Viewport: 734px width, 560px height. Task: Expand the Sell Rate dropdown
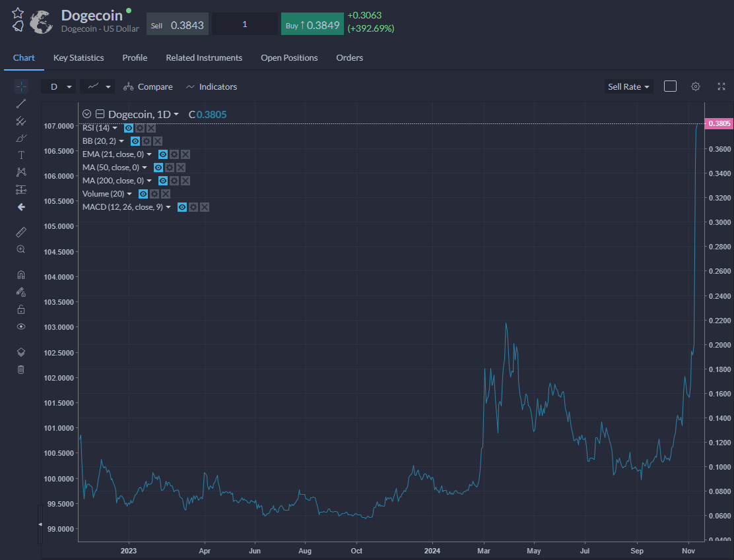(x=628, y=86)
